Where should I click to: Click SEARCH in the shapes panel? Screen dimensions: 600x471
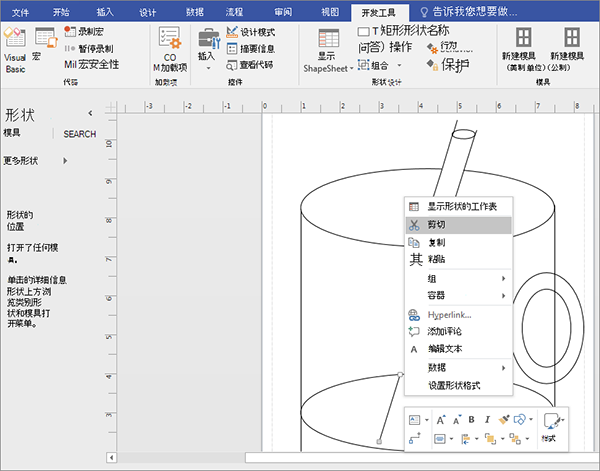tap(80, 134)
